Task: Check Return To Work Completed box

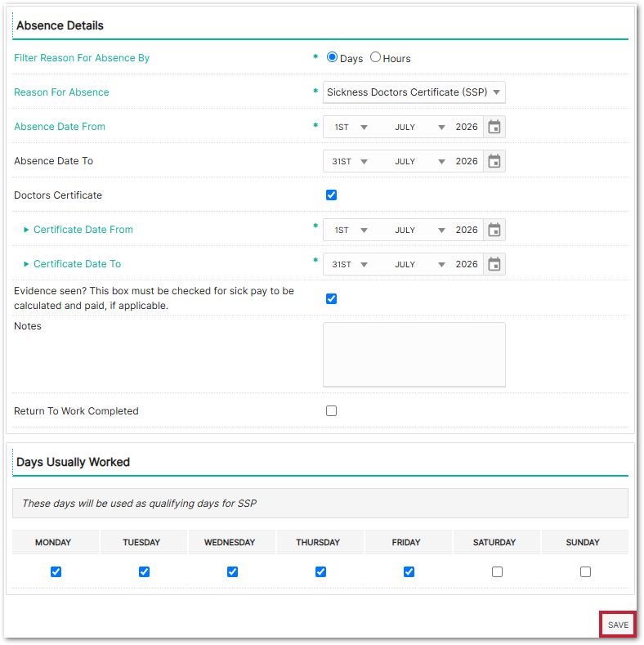Action: coord(331,411)
